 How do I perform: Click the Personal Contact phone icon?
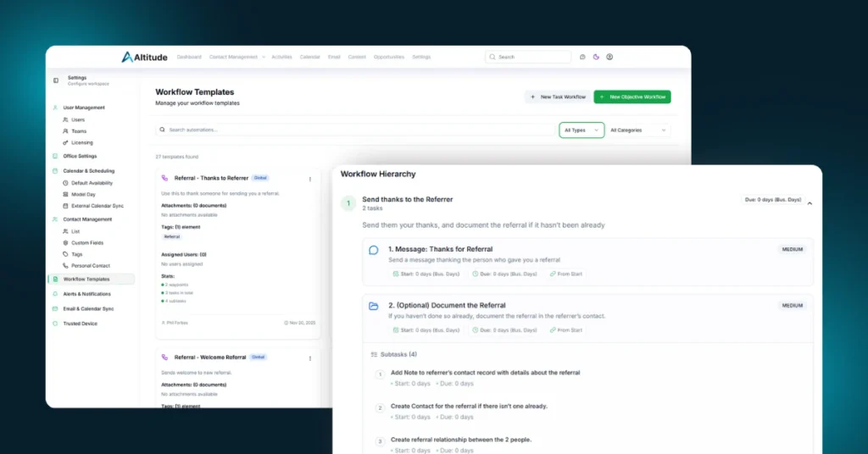[x=65, y=266]
